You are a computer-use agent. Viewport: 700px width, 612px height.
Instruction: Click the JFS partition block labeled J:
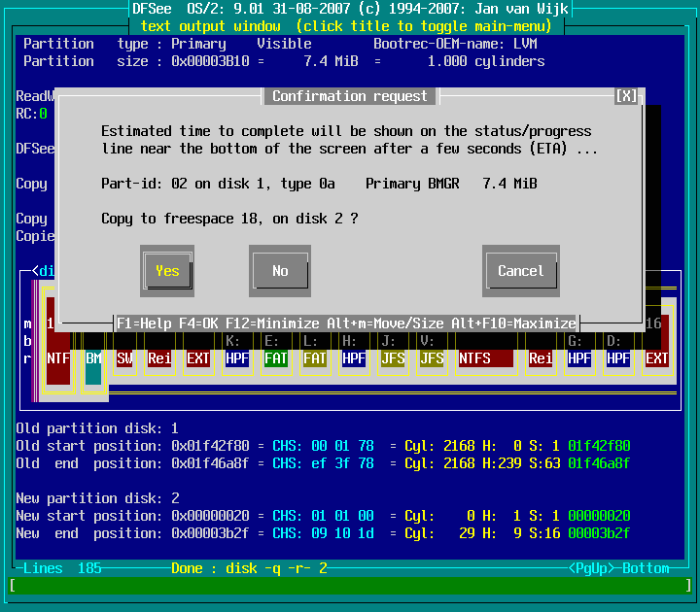coord(393,358)
